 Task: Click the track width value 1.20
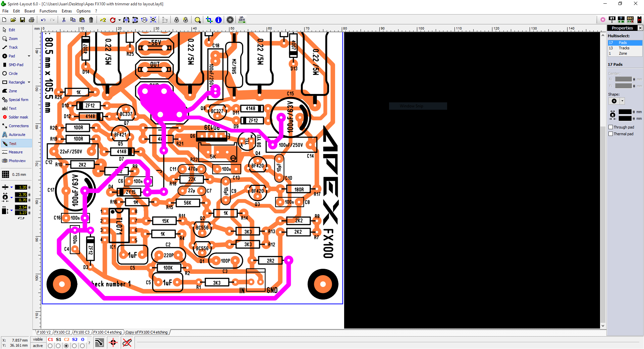click(21, 187)
